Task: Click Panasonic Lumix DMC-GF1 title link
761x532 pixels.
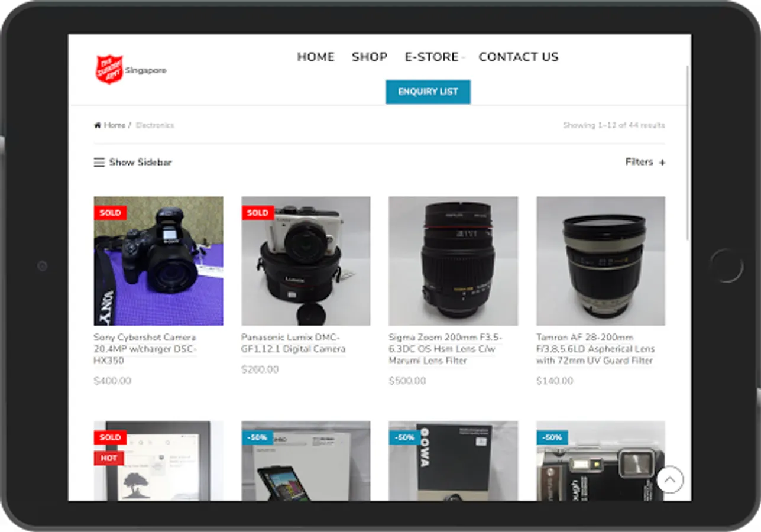Action: 293,343
